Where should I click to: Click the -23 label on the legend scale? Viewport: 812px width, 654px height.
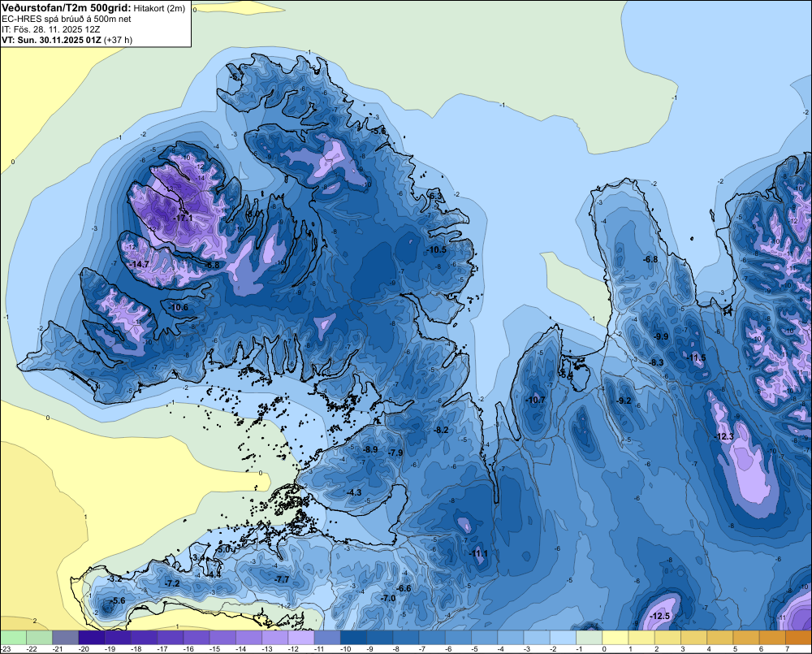[x=6, y=649]
